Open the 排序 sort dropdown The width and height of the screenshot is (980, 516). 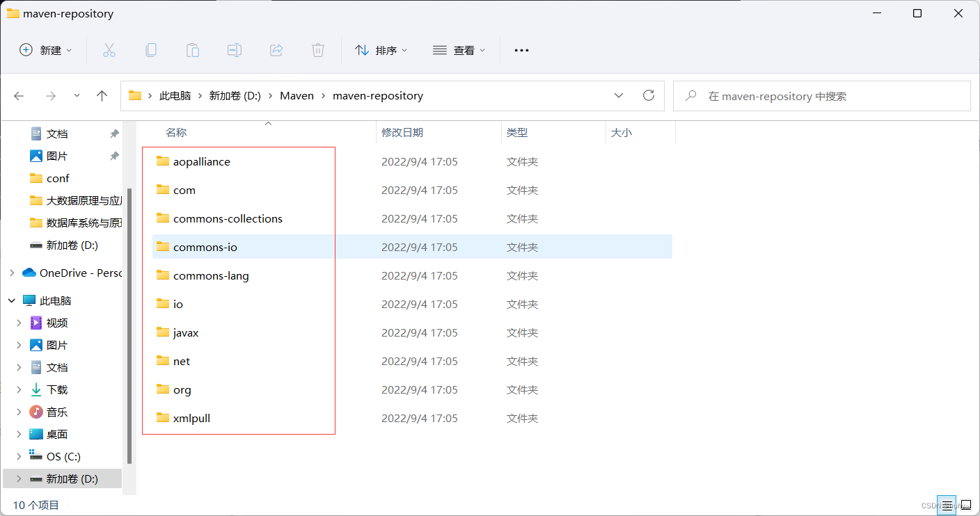tap(381, 50)
